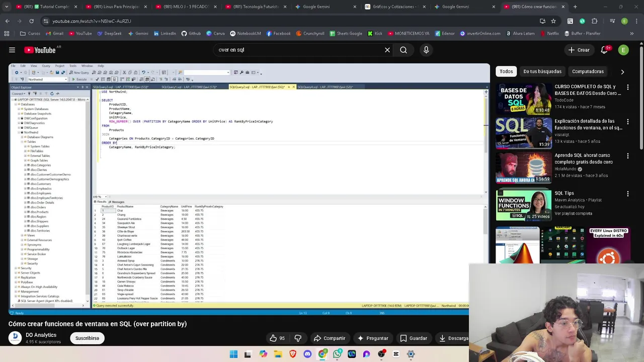Open Settings gear from the taskbar

tap(411, 354)
